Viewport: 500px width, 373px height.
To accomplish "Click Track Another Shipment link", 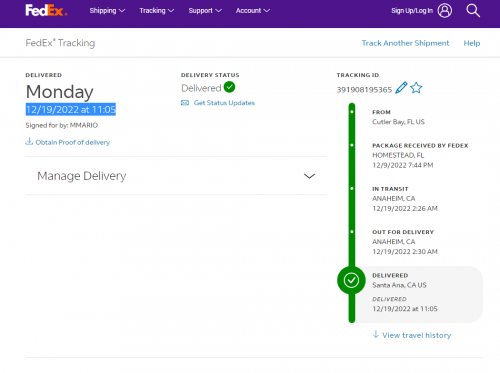I will pyautogui.click(x=405, y=43).
